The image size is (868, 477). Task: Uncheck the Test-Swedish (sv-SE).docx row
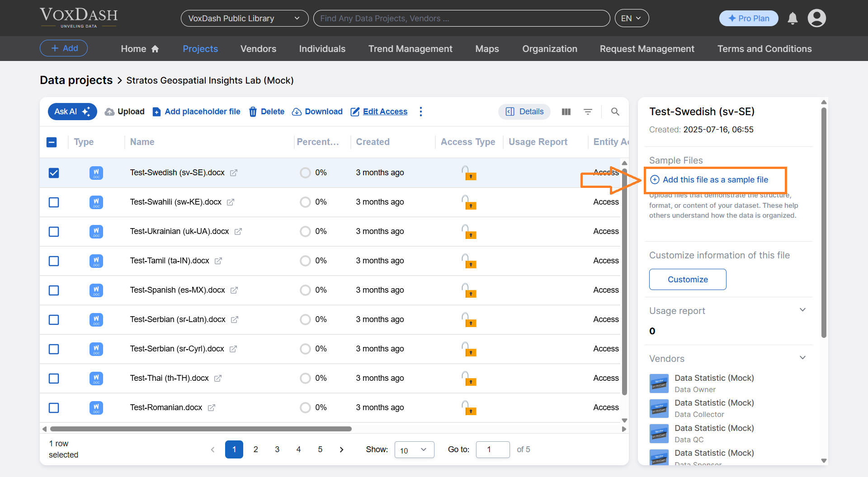(x=54, y=173)
